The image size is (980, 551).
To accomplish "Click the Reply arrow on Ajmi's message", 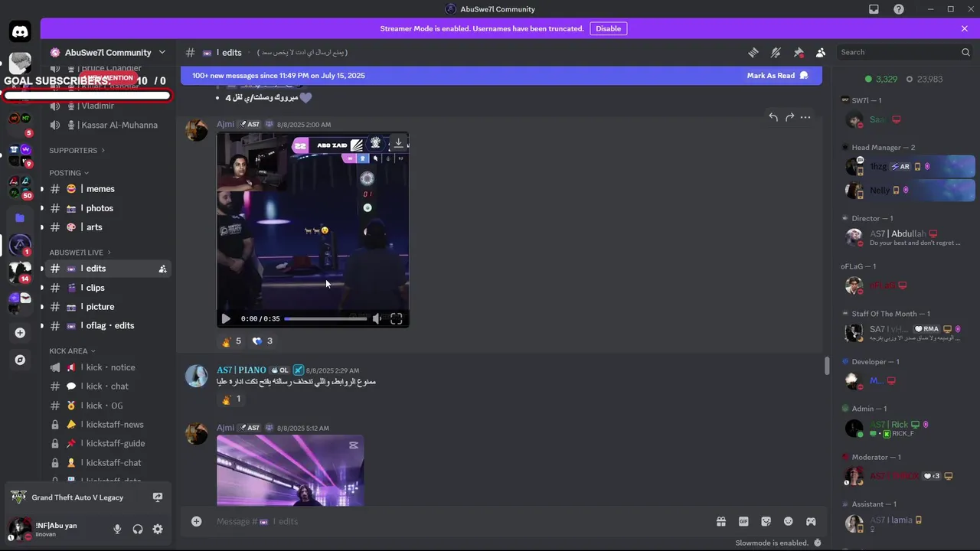I will (x=773, y=117).
